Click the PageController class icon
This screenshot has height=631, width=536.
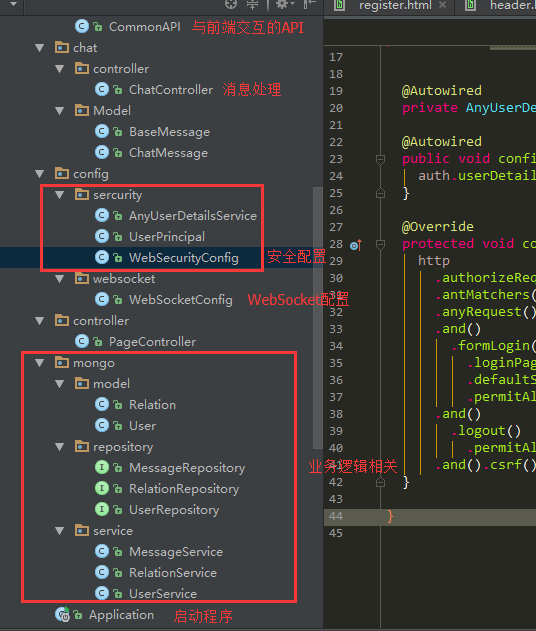(82, 341)
